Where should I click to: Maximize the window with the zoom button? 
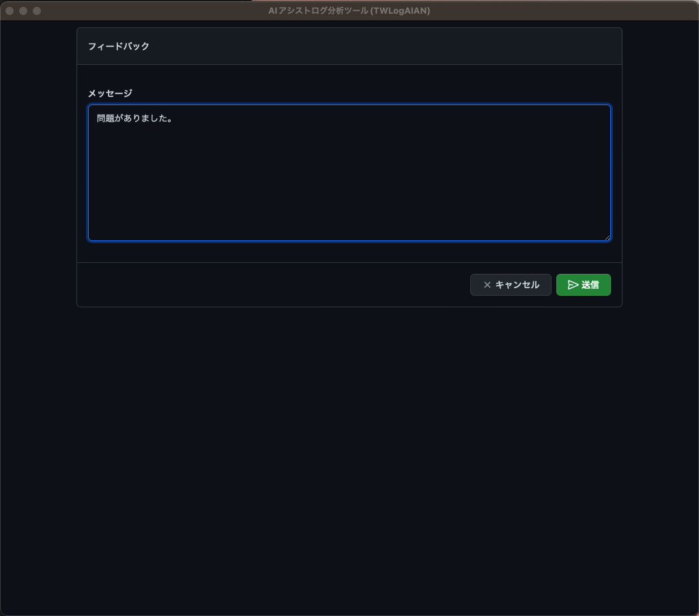pyautogui.click(x=37, y=11)
